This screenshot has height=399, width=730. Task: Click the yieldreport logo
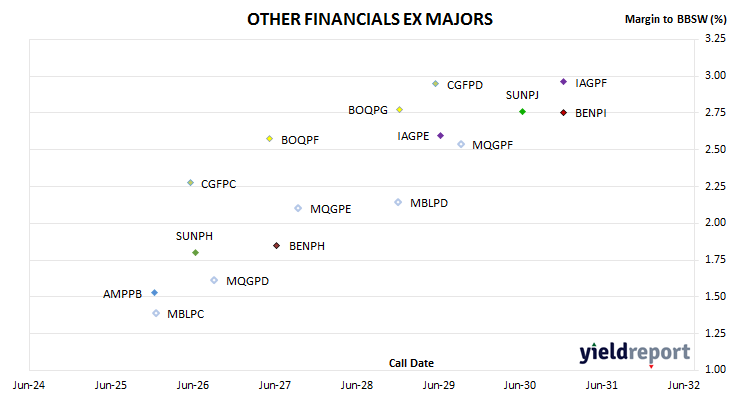click(x=635, y=353)
